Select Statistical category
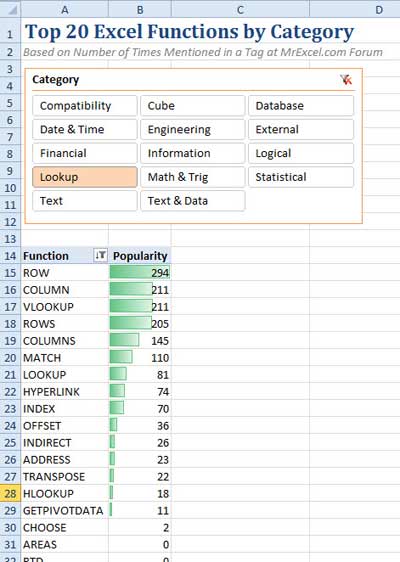The image size is (400, 562). click(301, 177)
